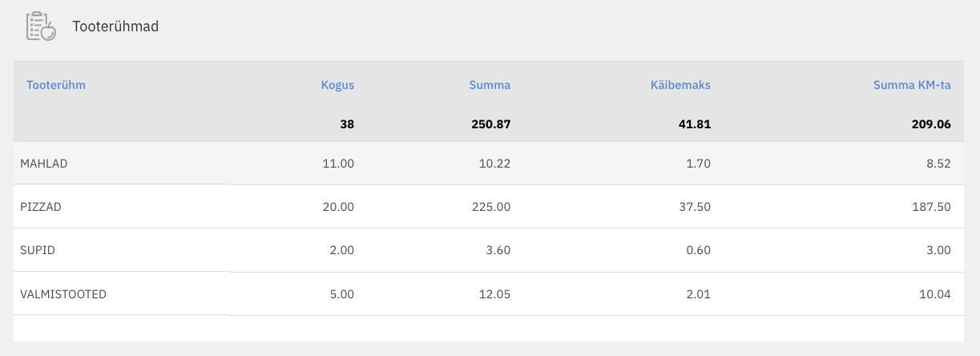
Task: Click total sum value 250.87
Action: tap(491, 124)
